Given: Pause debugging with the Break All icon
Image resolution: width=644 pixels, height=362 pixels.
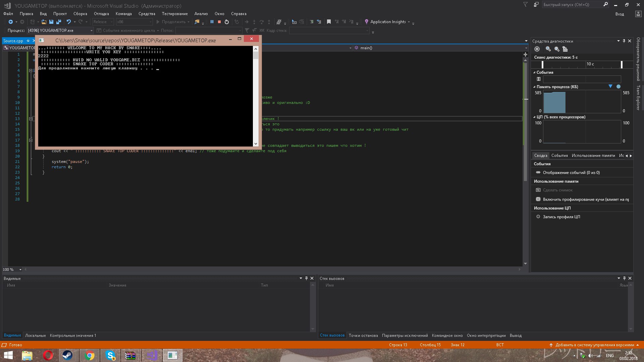Looking at the screenshot, I should [212, 22].
